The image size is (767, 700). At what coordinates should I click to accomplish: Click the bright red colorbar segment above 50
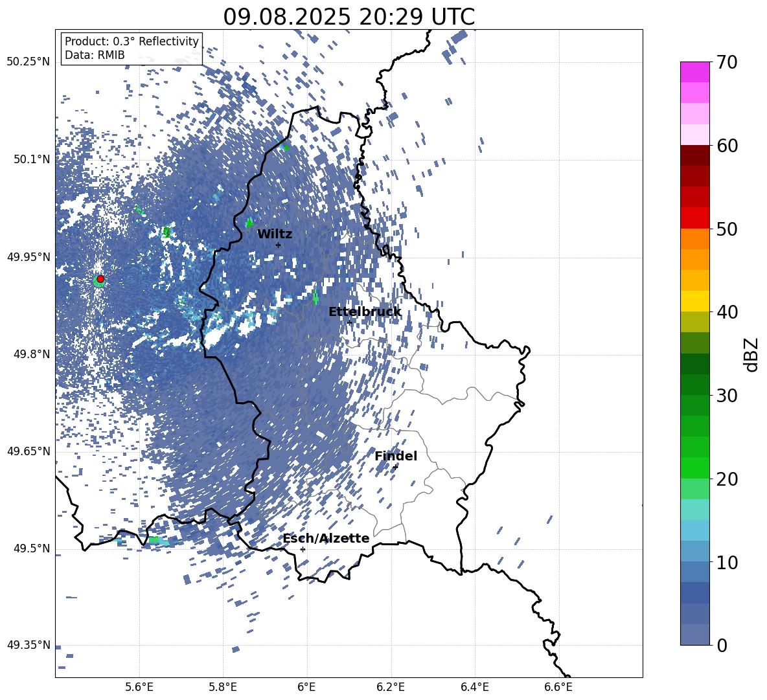694,218
